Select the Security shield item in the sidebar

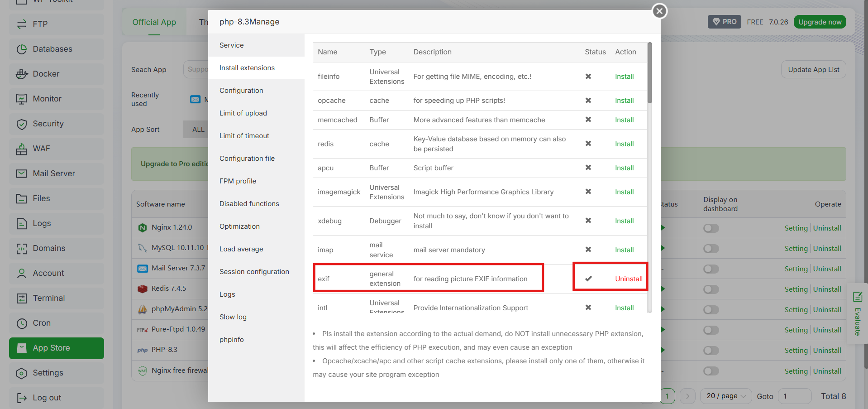click(57, 124)
